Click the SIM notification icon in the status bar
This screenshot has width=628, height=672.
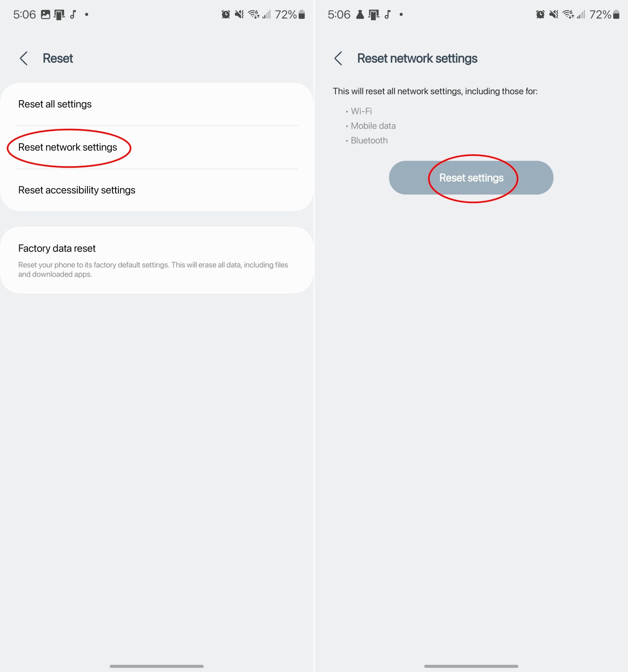point(59,14)
